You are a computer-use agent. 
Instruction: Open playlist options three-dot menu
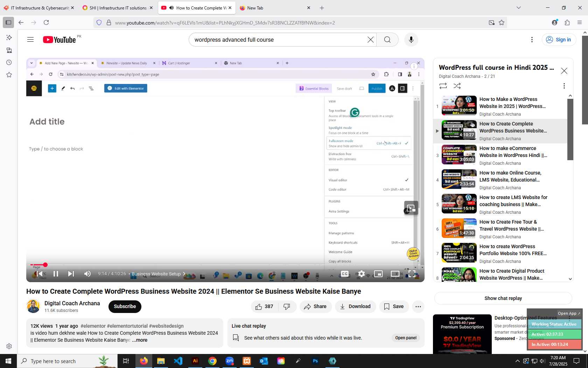564,86
